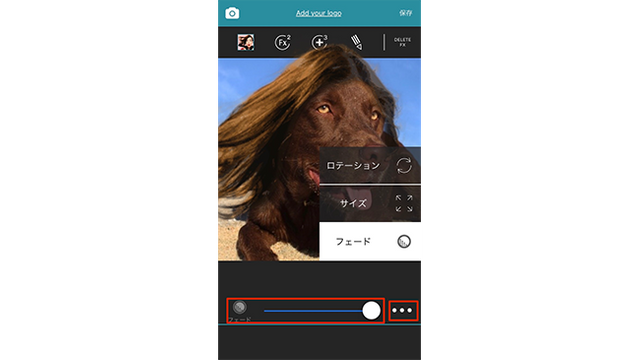Viewport: 640px width, 360px height.
Task: Tap DELETE FX button
Action: point(402,42)
